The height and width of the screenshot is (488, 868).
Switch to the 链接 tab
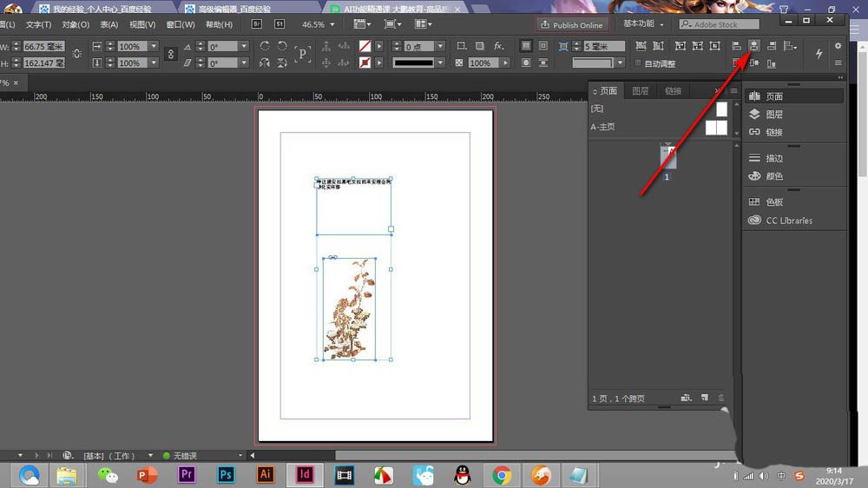674,91
